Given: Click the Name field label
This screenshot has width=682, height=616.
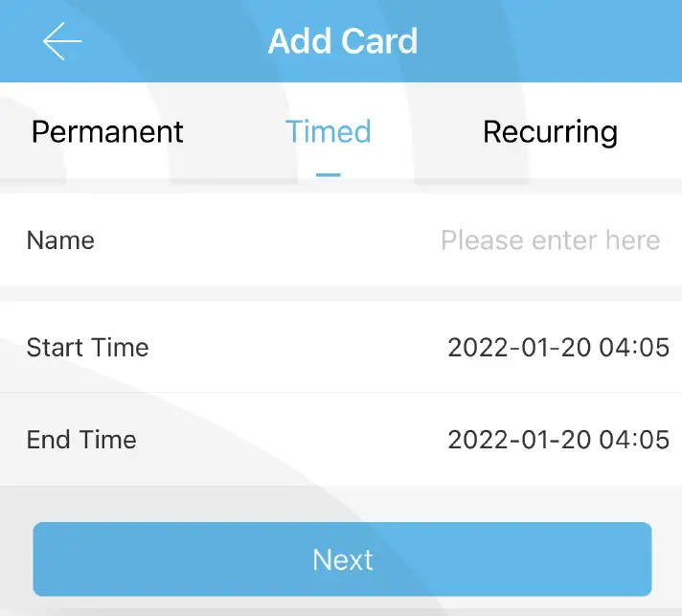Looking at the screenshot, I should 60,240.
